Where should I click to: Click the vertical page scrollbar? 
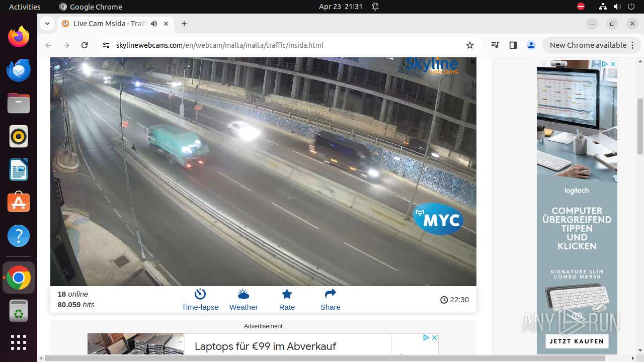640,126
